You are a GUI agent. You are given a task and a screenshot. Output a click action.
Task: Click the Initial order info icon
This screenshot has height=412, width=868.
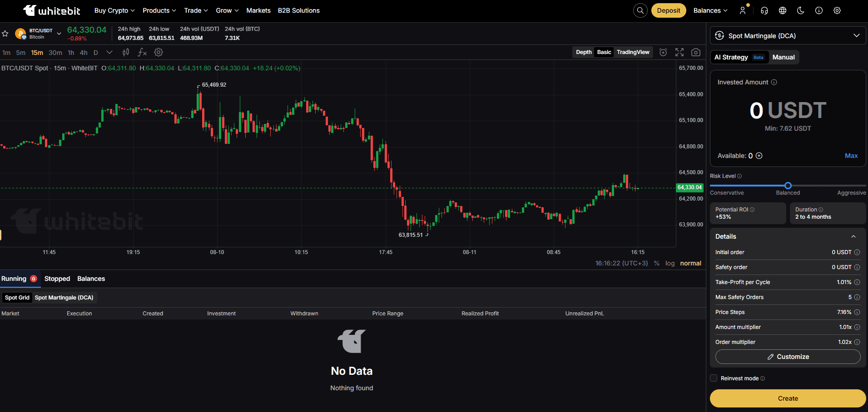(x=857, y=252)
